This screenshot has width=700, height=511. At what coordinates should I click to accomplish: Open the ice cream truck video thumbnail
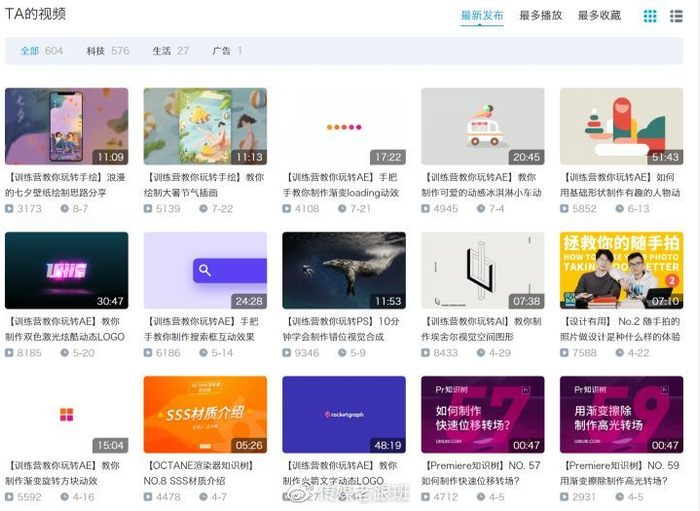click(x=482, y=126)
